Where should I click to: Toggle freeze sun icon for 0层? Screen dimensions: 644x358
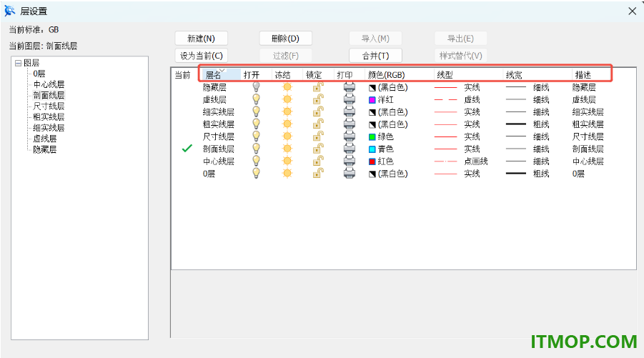(x=287, y=173)
